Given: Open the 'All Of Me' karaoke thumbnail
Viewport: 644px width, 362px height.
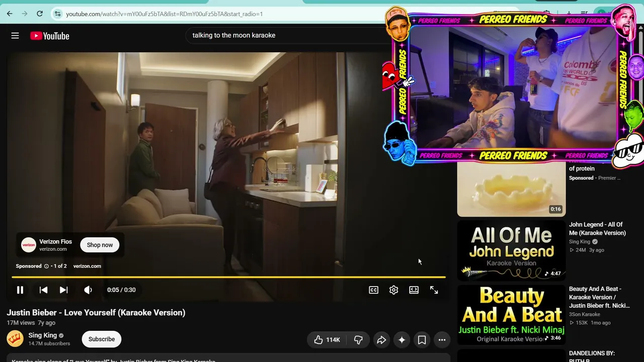Looking at the screenshot, I should 511,250.
